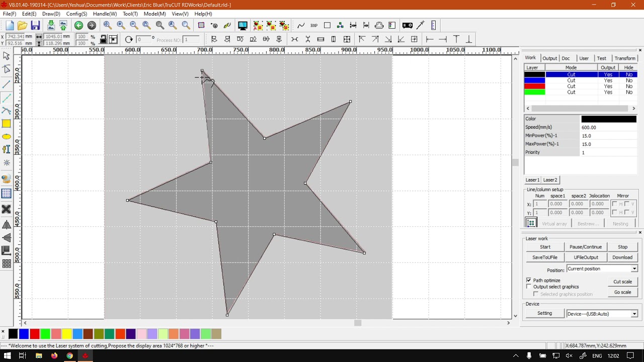Open the Position dropdown showing Current position
The height and width of the screenshot is (362, 644).
coord(602,269)
